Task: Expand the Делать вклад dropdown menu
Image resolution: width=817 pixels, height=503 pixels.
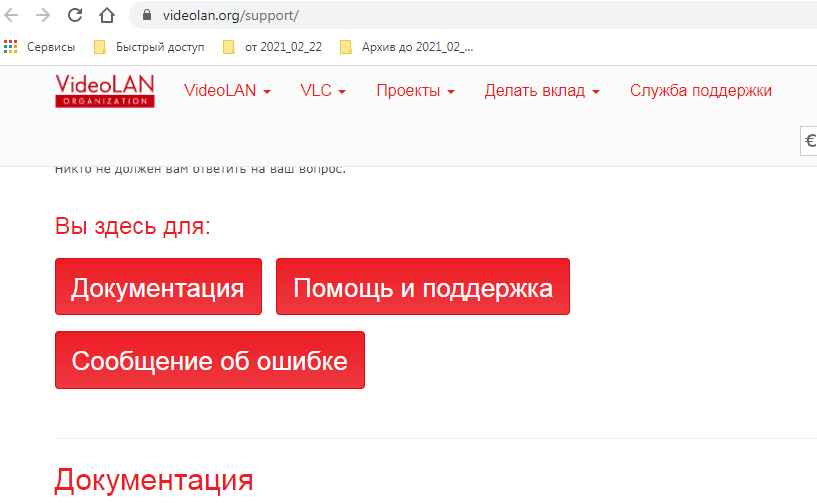Action: click(542, 91)
